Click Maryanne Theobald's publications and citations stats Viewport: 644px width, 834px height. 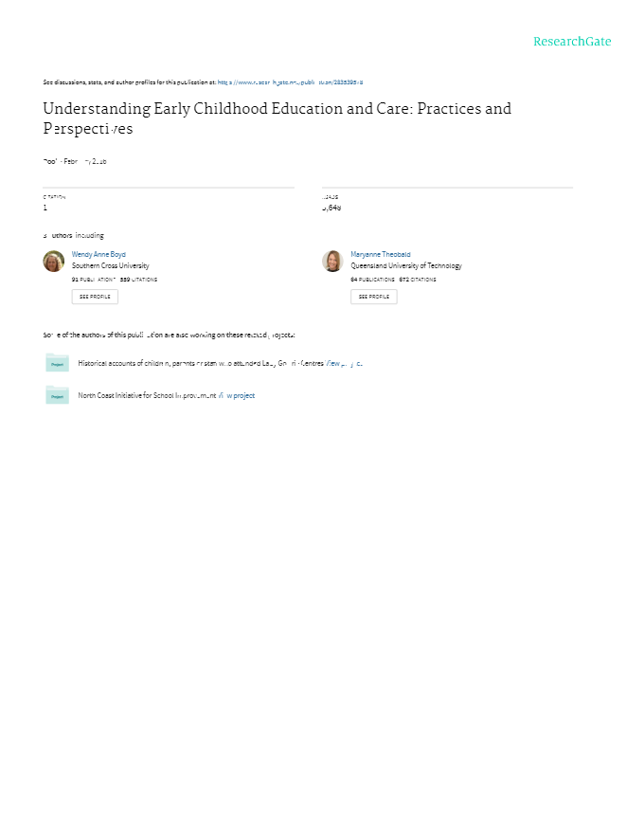[x=393, y=280]
